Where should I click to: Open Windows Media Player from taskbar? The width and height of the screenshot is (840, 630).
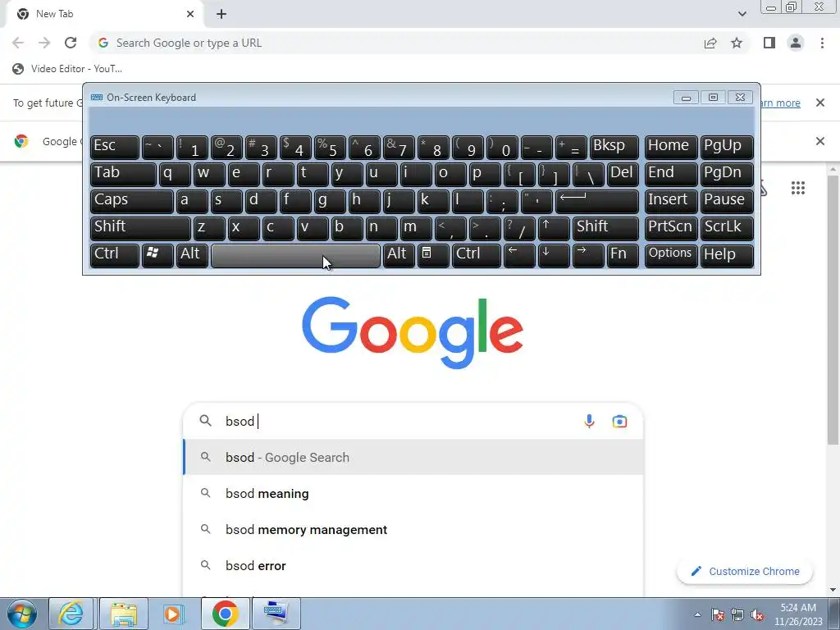click(x=174, y=614)
